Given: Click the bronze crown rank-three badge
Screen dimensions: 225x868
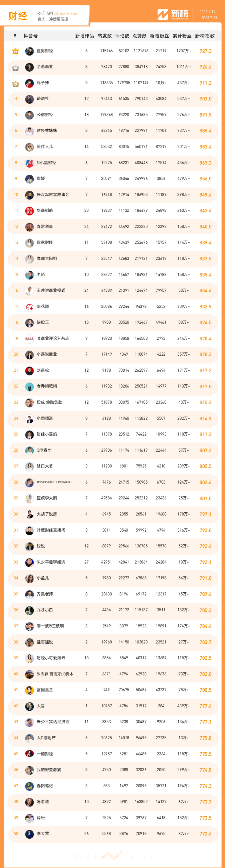Looking at the screenshot, I should coord(15,83).
